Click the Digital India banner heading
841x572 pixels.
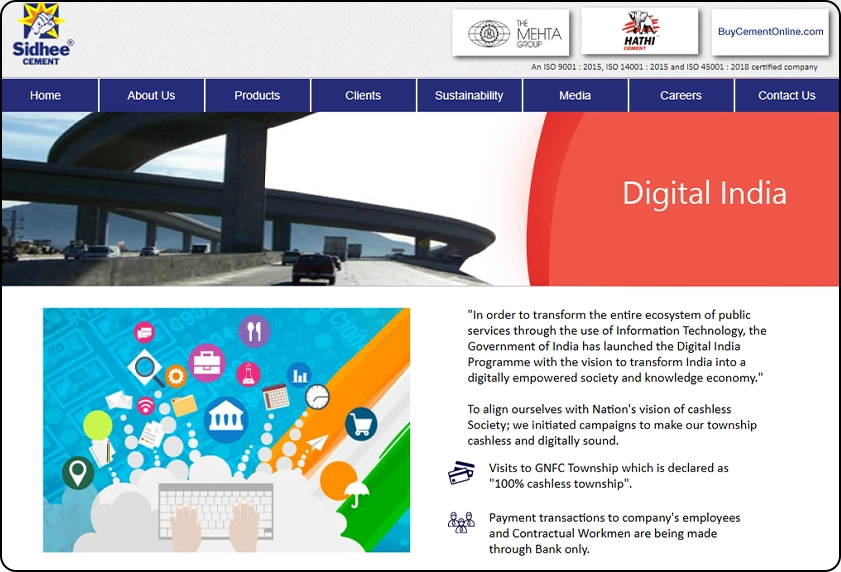point(704,193)
